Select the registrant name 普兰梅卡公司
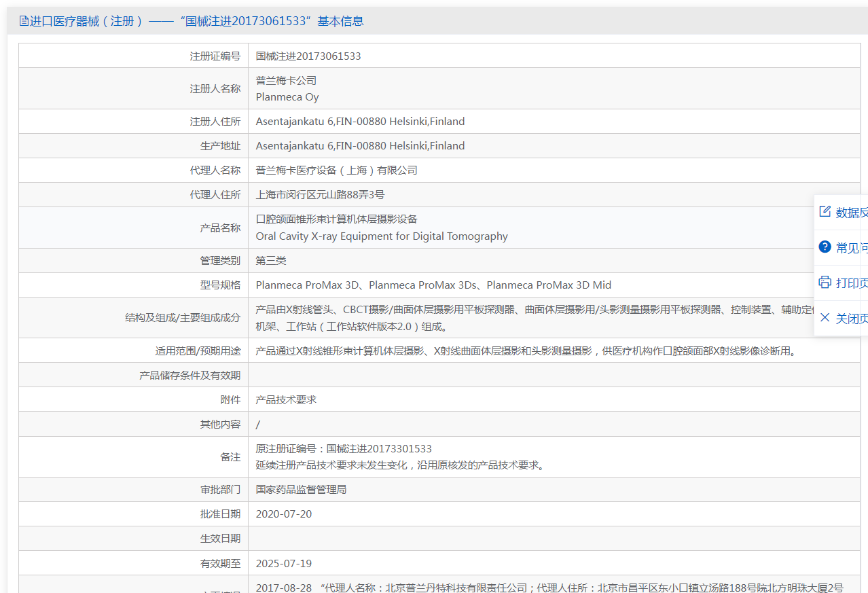Screen dimensions: 868x593 [x=286, y=81]
